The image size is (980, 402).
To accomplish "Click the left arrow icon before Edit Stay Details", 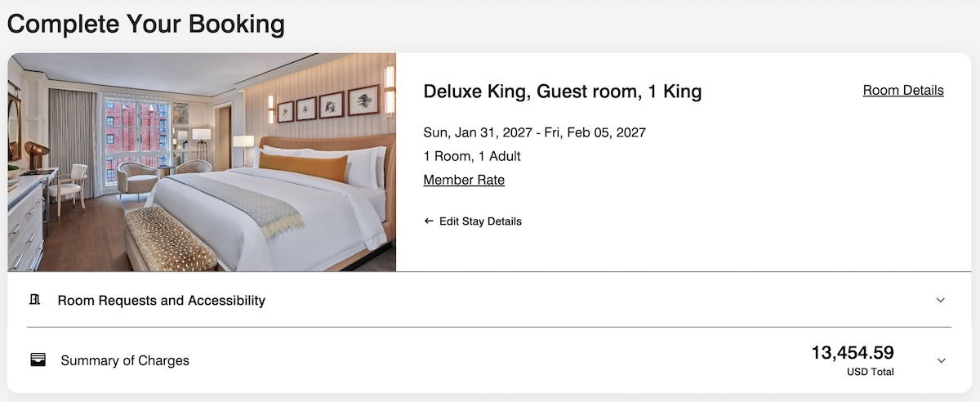I will coord(429,221).
